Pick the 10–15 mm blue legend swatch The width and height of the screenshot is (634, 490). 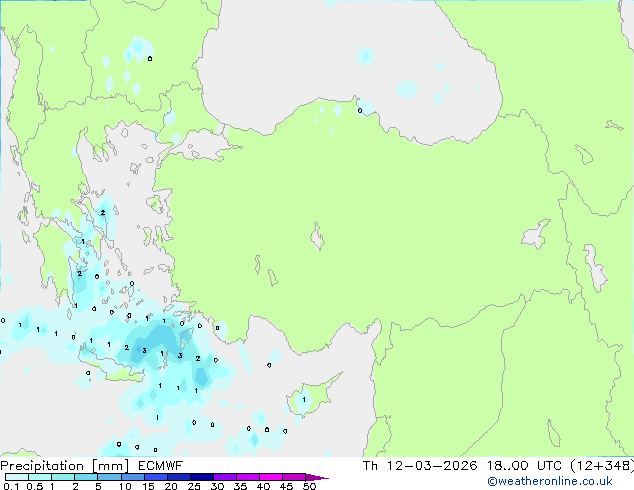pyautogui.click(x=132, y=477)
